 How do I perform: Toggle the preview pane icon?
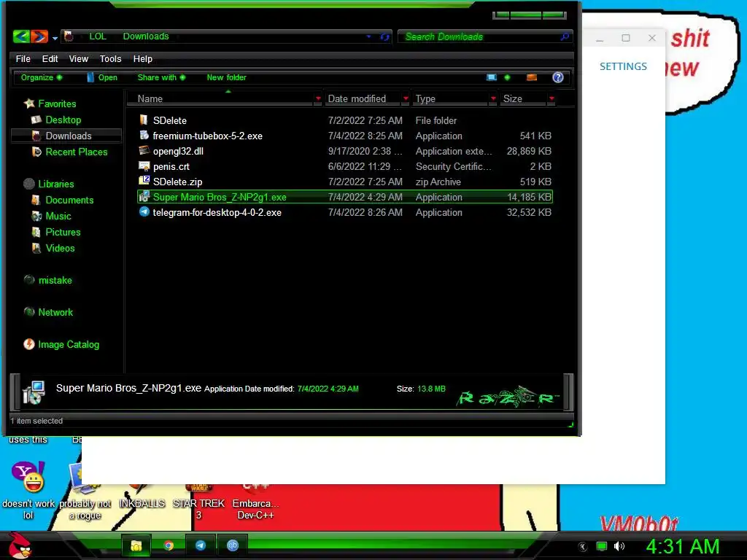coord(532,77)
